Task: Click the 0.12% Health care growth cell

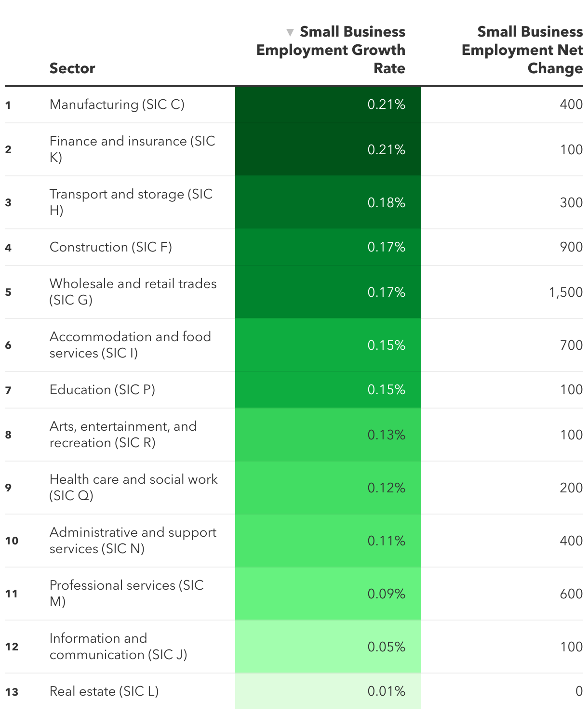Action: [x=328, y=488]
